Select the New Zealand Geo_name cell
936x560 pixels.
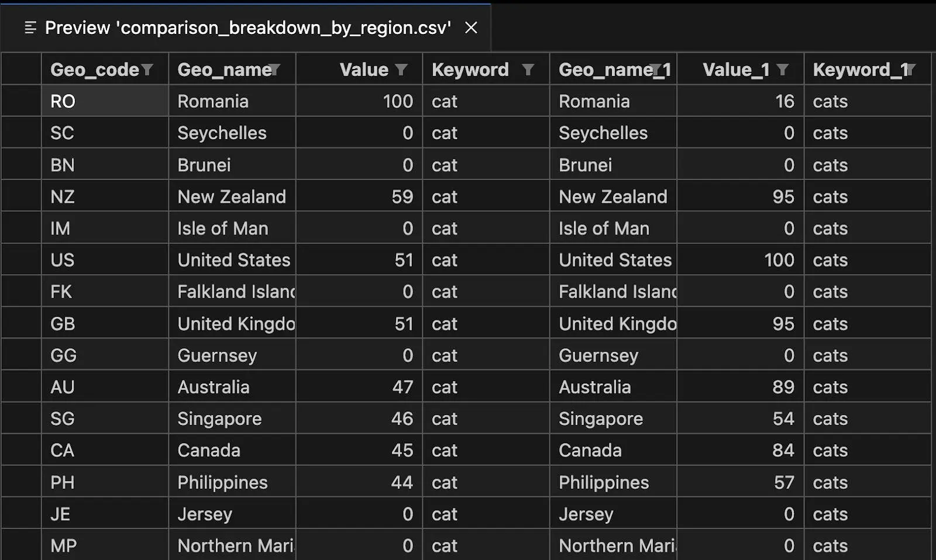(x=232, y=196)
